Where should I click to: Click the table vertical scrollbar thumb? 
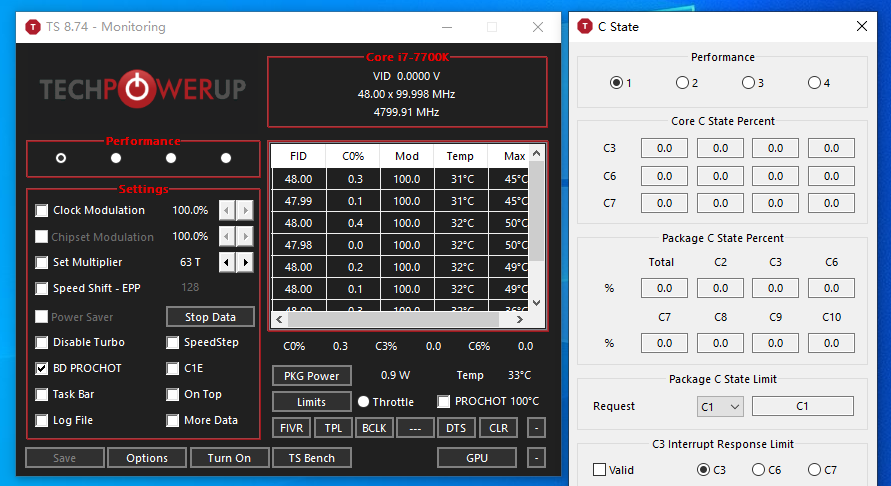click(536, 211)
